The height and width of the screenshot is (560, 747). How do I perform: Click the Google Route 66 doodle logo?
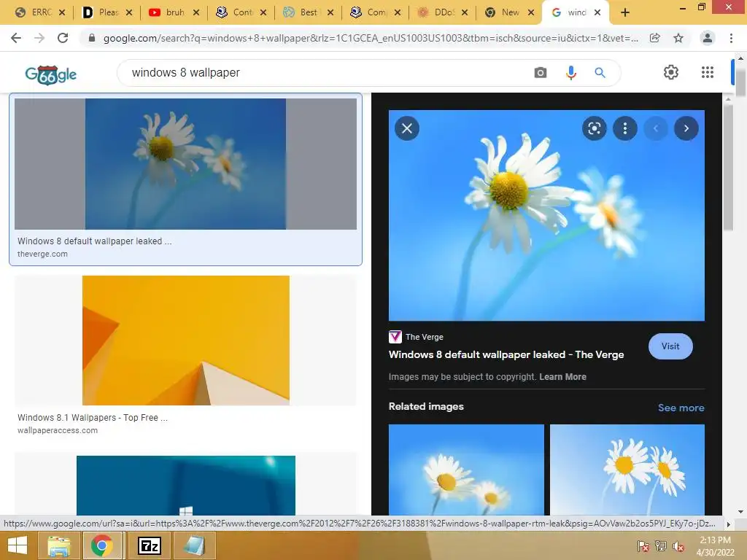[x=50, y=74]
